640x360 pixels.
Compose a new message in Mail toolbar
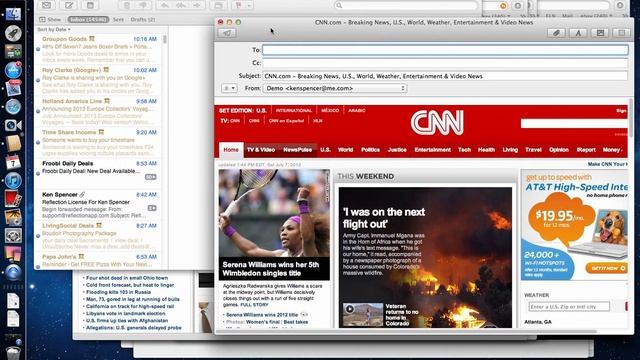tap(69, 5)
